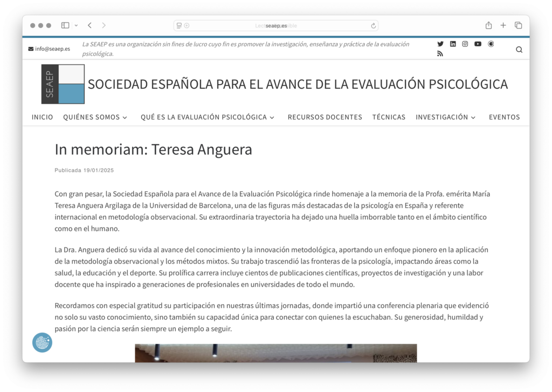This screenshot has height=392, width=552.
Task: Click the round cookie settings badge
Action: point(42,342)
